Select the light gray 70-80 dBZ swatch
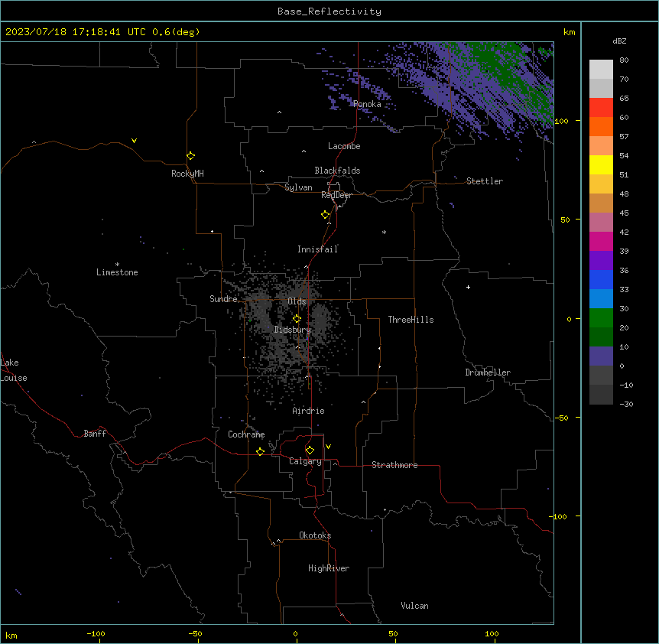Image resolution: width=659 pixels, height=644 pixels. point(601,70)
